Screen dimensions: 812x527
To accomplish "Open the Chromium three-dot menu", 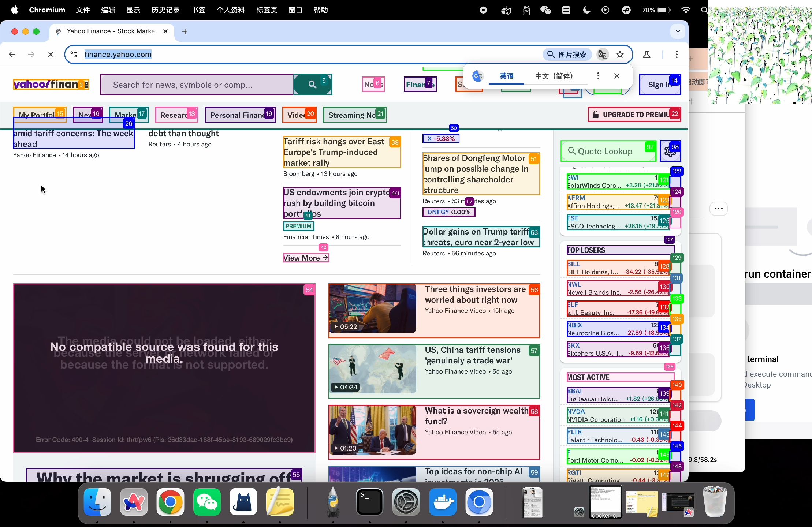I will point(677,55).
